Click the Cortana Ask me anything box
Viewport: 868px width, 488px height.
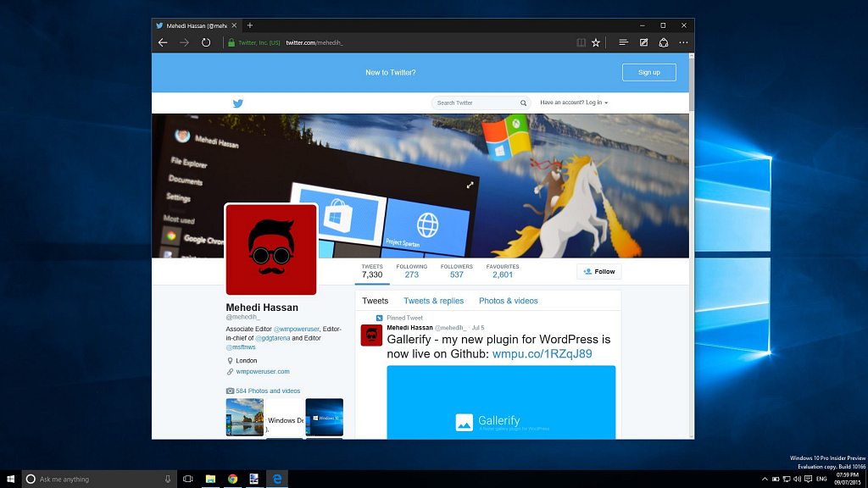[99, 480]
